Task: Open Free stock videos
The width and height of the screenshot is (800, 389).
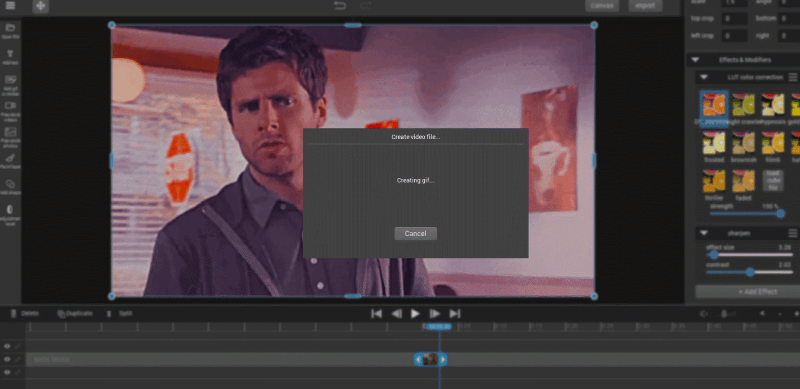Action: click(x=10, y=105)
